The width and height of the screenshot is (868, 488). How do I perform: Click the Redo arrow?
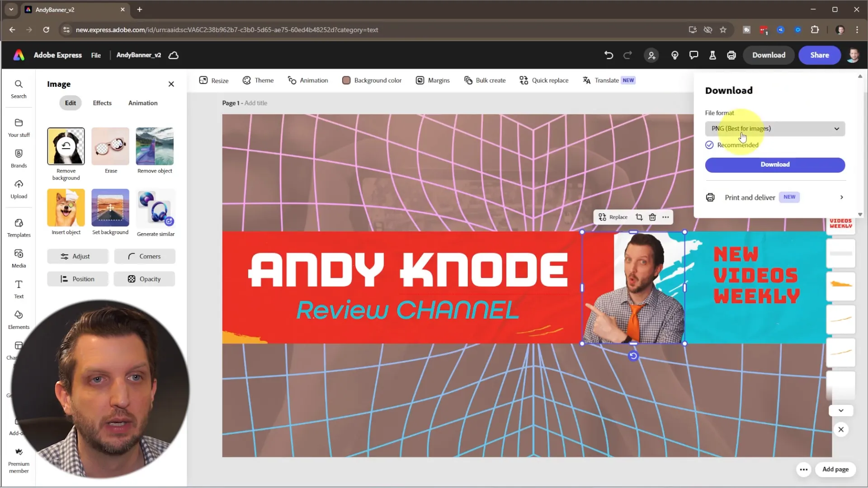point(627,55)
